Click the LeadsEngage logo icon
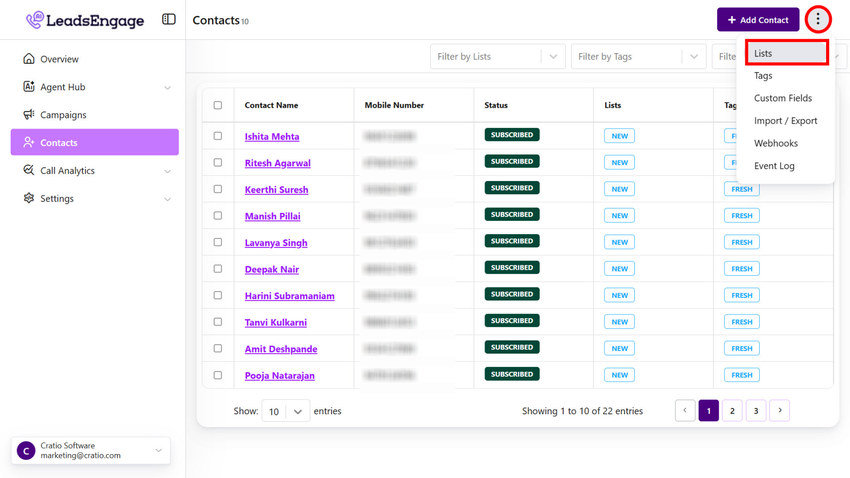 pyautogui.click(x=35, y=20)
